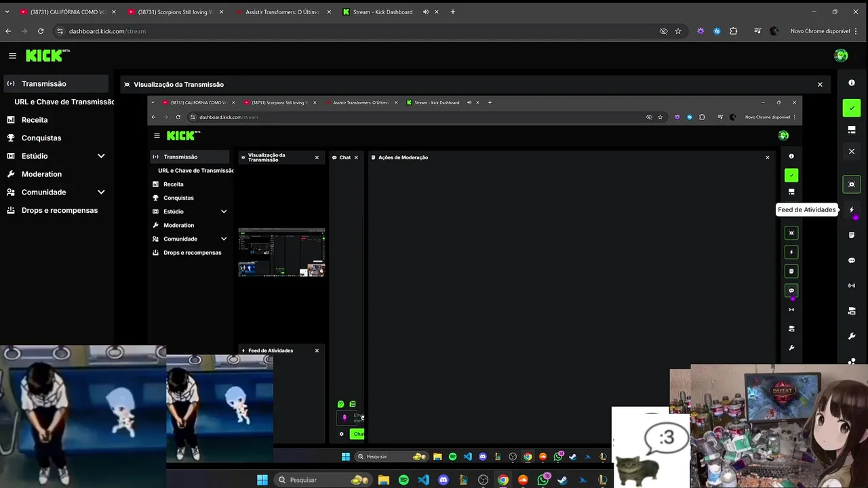Click the green Chat button in stream preview
The height and width of the screenshot is (488, 868).
click(357, 434)
